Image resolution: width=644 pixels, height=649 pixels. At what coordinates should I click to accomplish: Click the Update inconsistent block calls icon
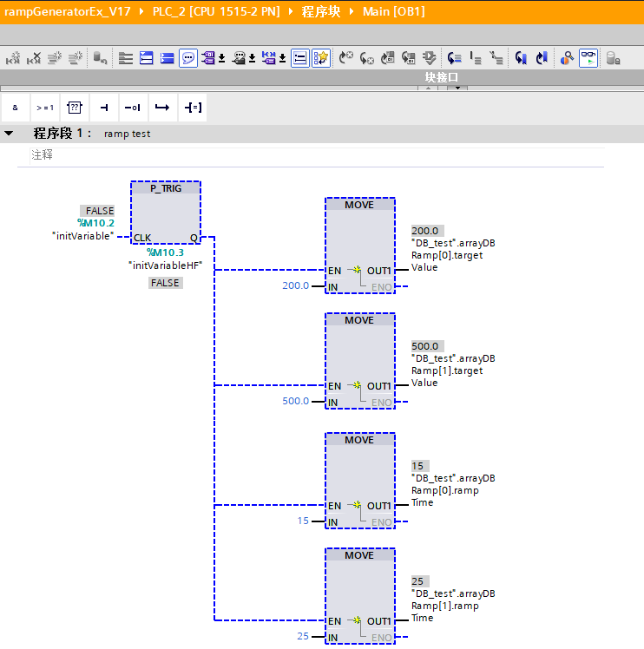(x=388, y=58)
